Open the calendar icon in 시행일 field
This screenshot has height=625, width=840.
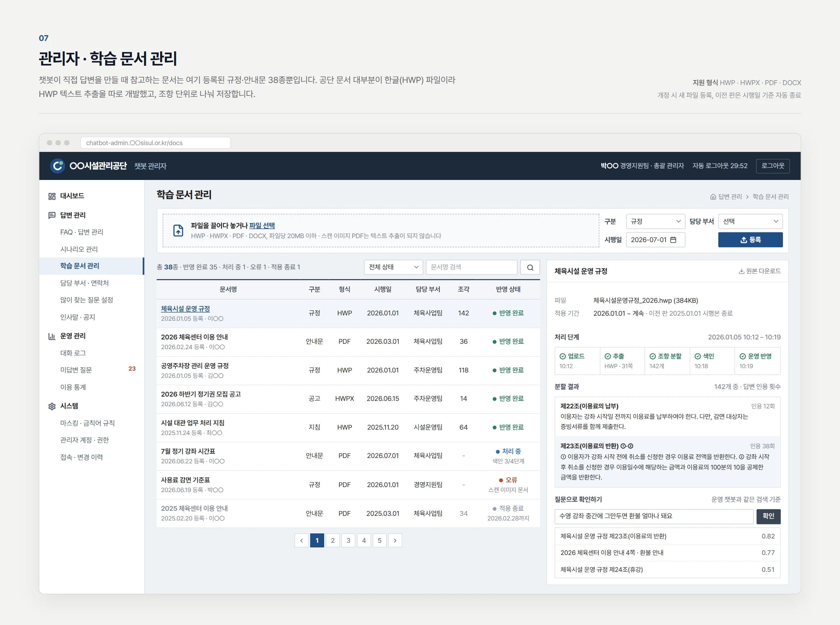(x=673, y=240)
